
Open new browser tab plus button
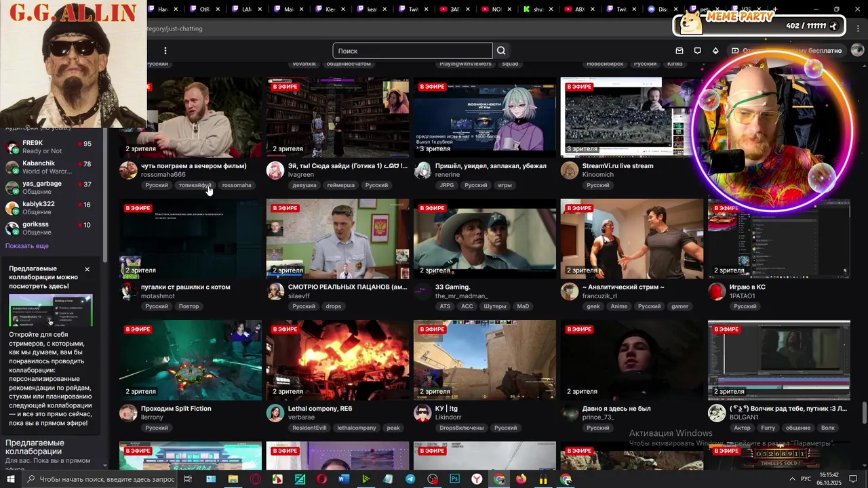(x=774, y=9)
